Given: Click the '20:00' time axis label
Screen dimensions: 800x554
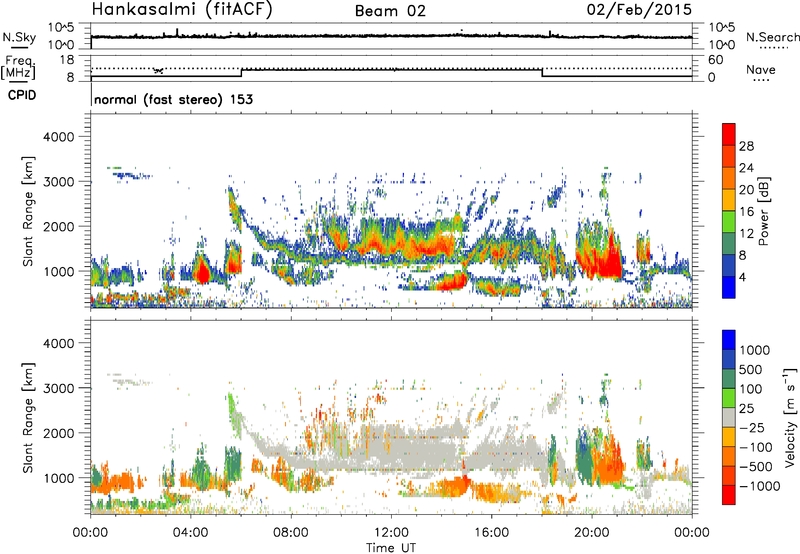Looking at the screenshot, I should click(591, 533).
